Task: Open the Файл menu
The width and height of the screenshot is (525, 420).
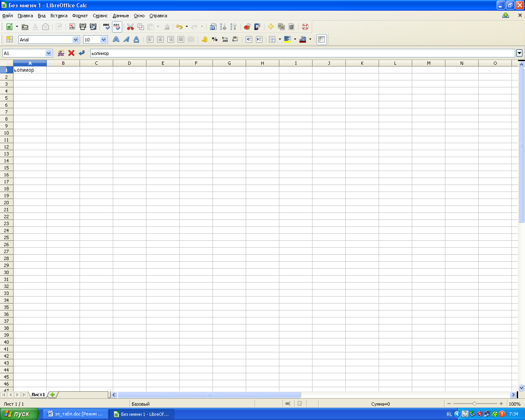Action: tap(7, 16)
